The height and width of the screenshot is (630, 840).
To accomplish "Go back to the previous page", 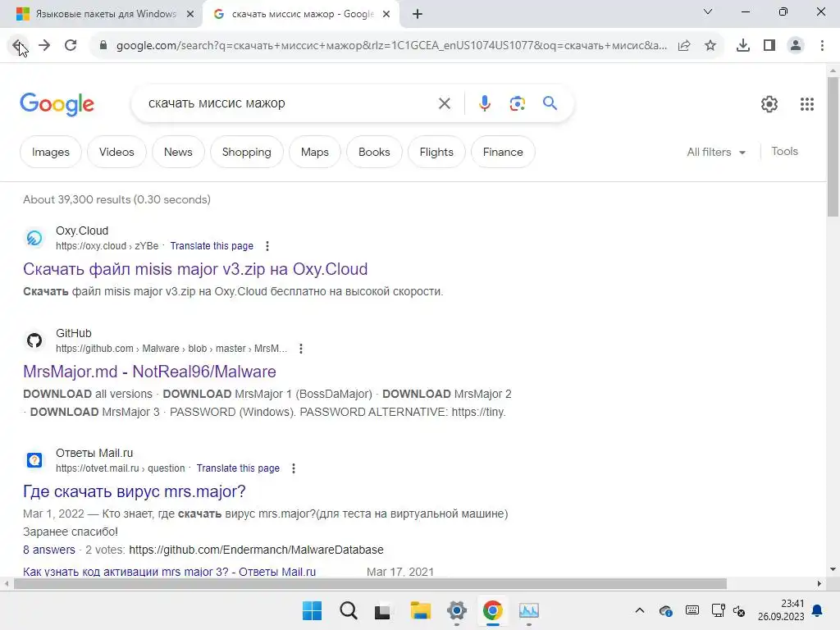I will pos(18,46).
